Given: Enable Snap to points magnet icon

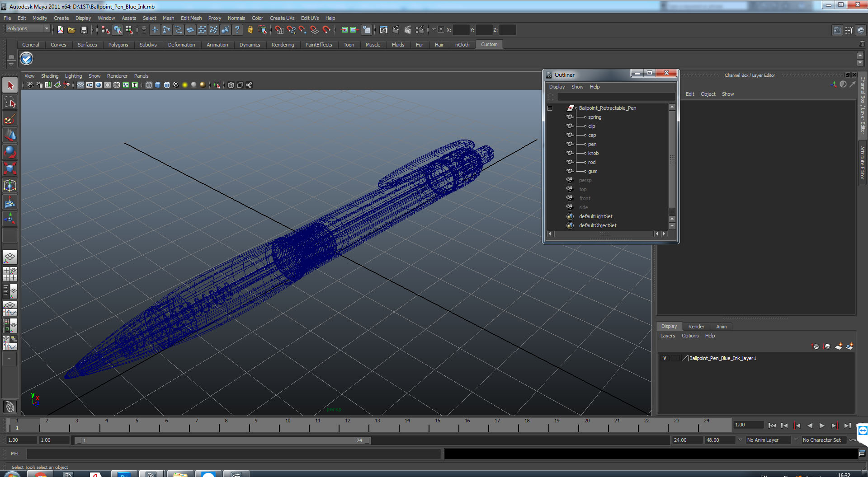Looking at the screenshot, I should click(302, 30).
